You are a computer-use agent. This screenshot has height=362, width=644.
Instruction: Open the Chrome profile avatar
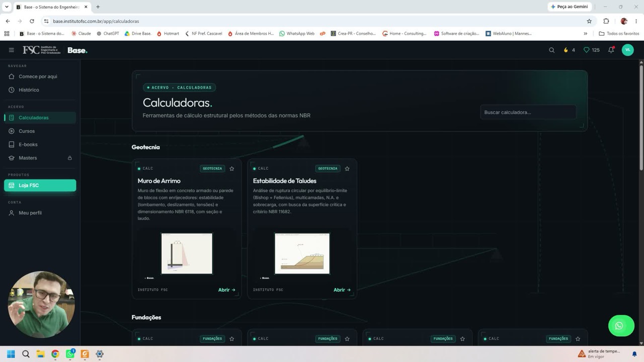point(624,21)
